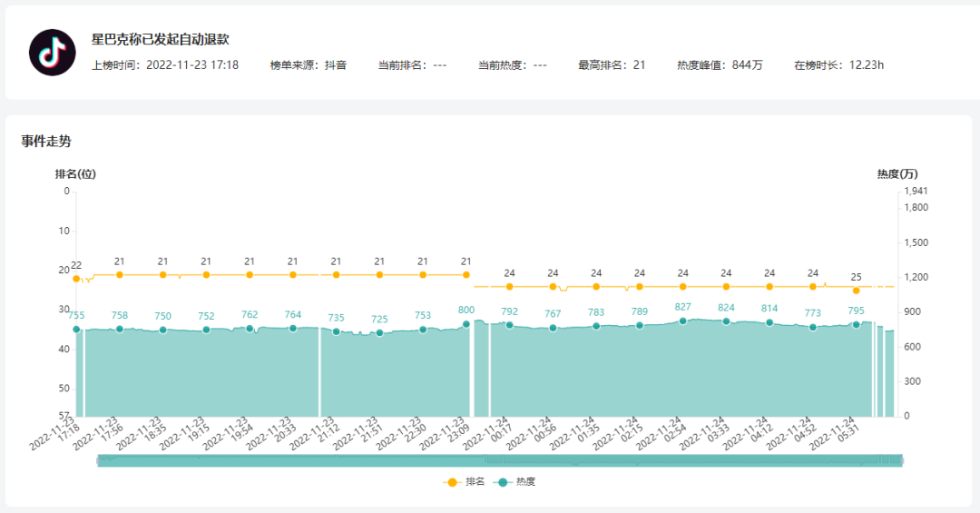Click the yellow rank marker labeled 25
Viewport: 980px width, 513px height.
(x=856, y=291)
